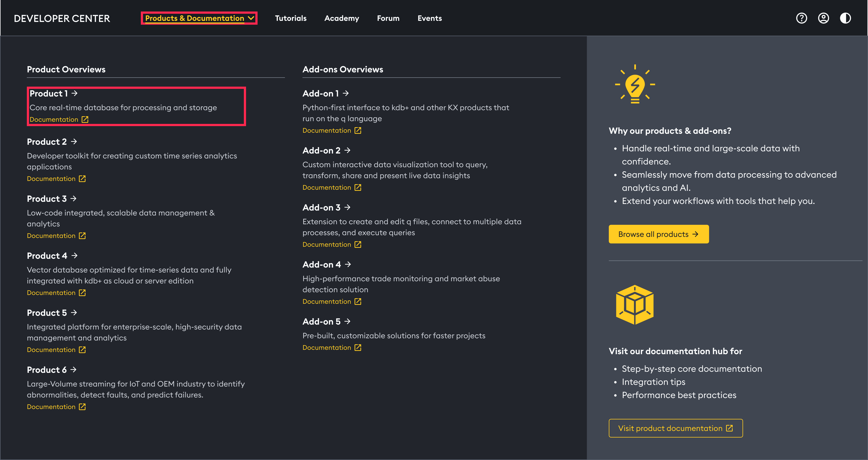The width and height of the screenshot is (868, 460).
Task: Open the Forum nav link
Action: click(388, 18)
